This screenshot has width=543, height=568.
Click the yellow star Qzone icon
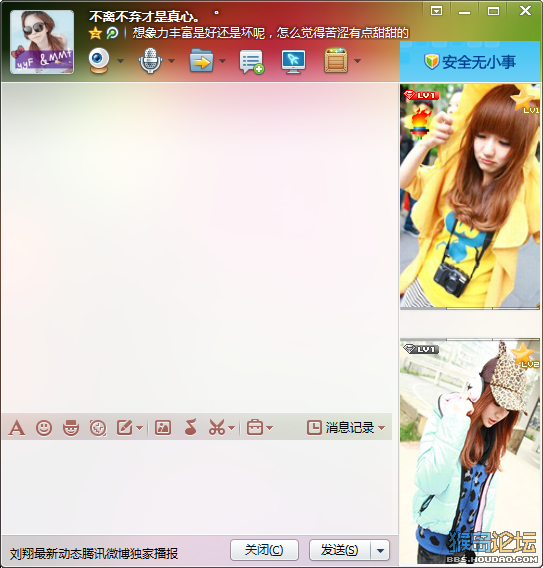[x=95, y=33]
